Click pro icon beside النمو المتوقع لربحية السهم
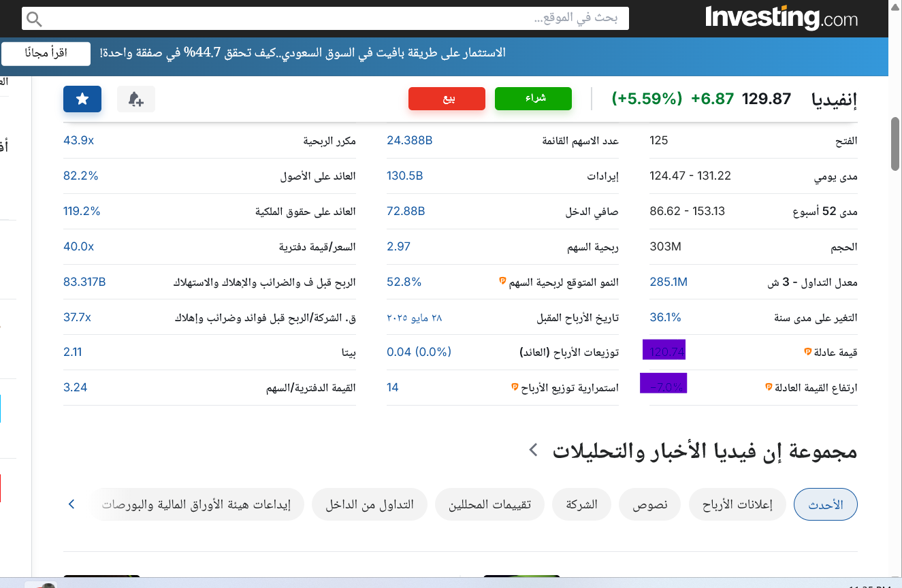The width and height of the screenshot is (902, 588). pyautogui.click(x=503, y=281)
